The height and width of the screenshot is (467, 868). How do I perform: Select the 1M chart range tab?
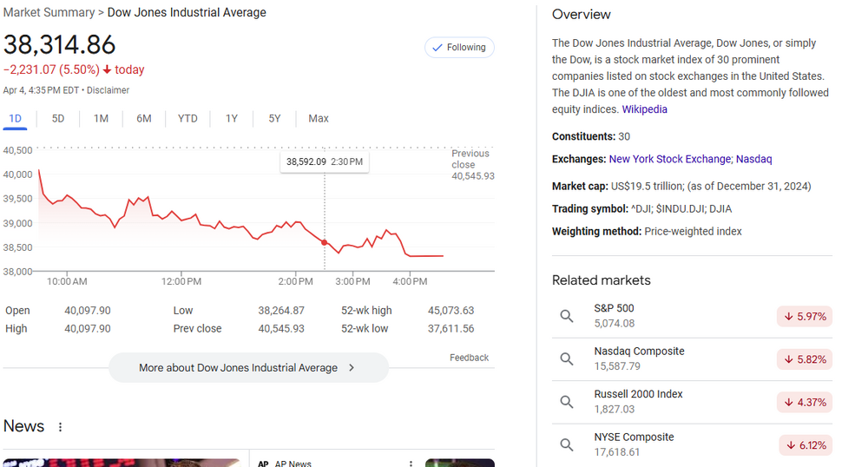click(x=101, y=119)
